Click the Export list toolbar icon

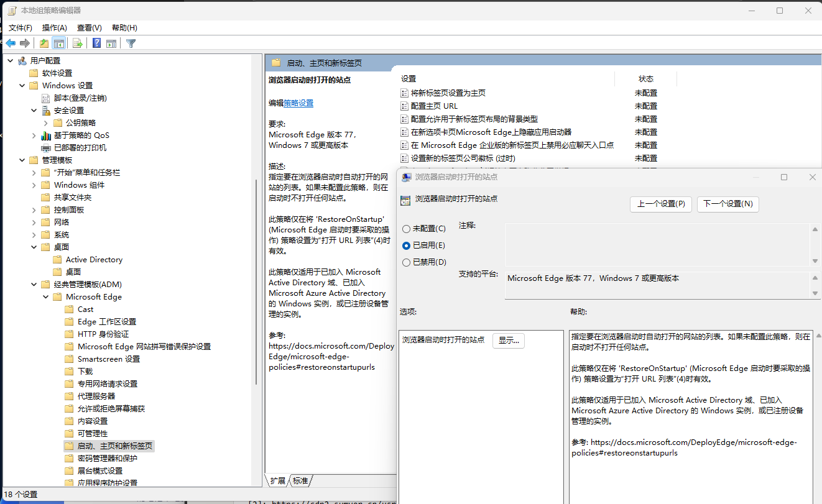coord(78,44)
